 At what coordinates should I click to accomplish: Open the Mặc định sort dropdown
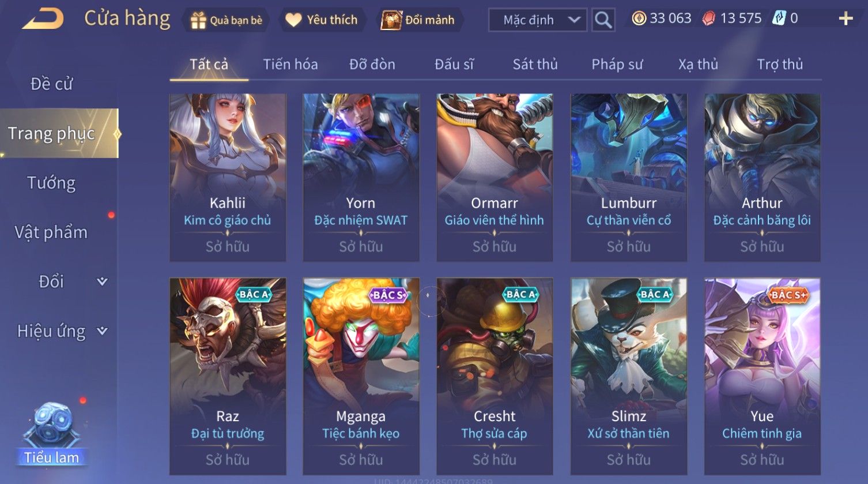pyautogui.click(x=538, y=20)
